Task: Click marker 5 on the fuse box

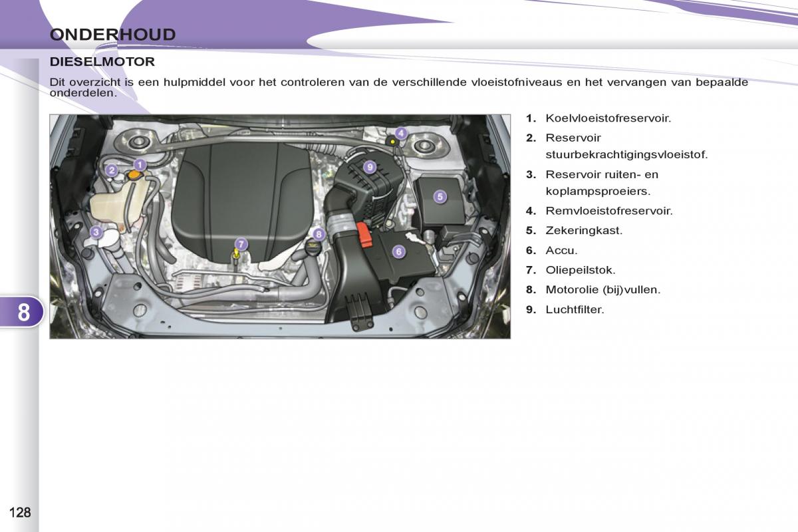Action: [x=440, y=196]
